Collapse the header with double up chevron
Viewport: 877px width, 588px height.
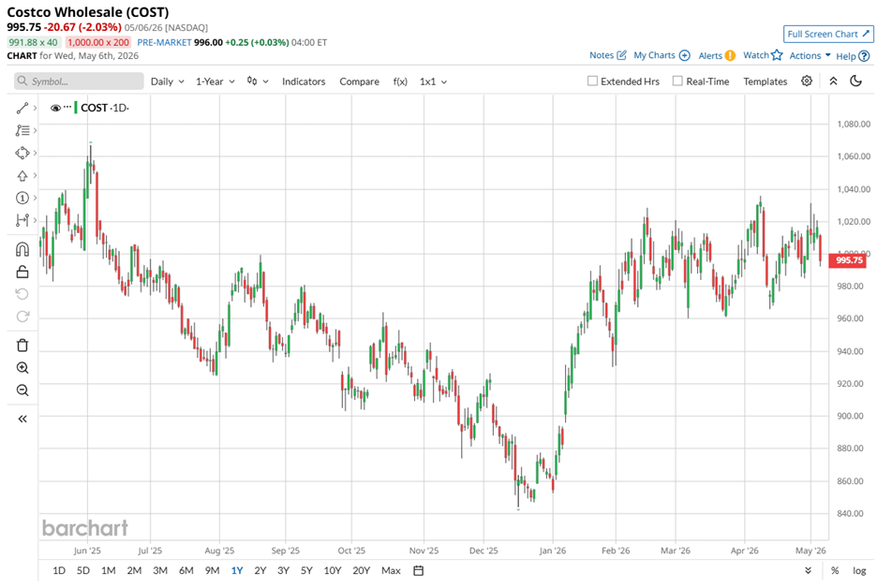(833, 81)
